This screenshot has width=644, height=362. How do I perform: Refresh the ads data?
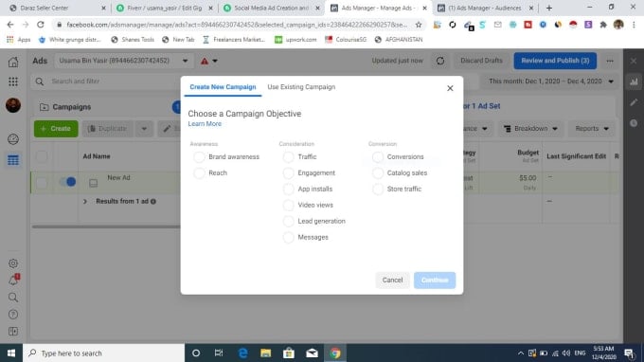(440, 61)
